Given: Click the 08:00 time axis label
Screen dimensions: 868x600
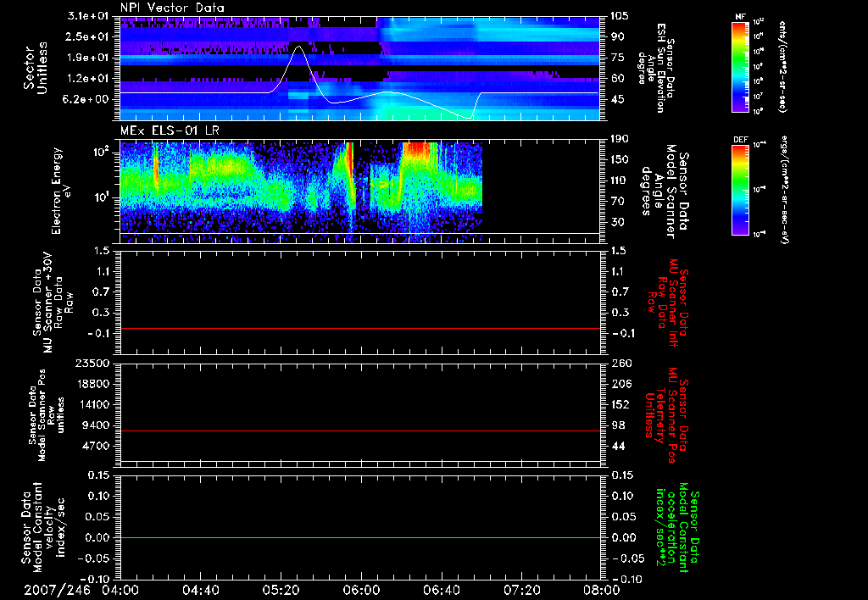Looking at the screenshot, I should 602,590.
